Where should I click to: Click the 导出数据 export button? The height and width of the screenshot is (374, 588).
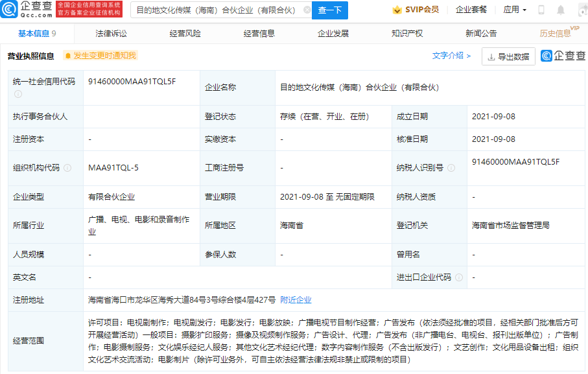508,56
